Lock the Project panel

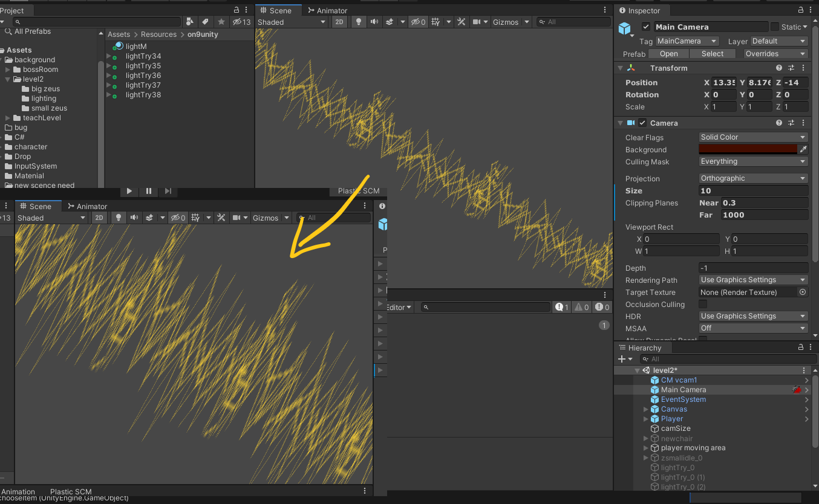(237, 10)
